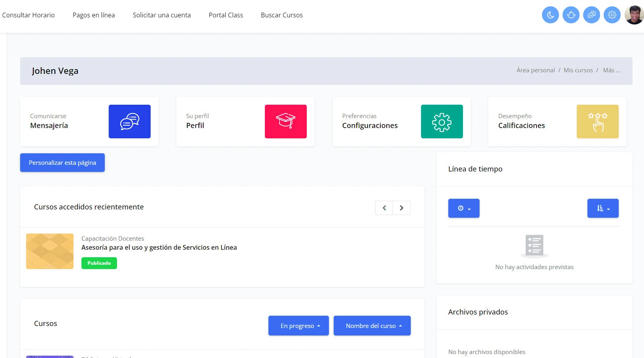The height and width of the screenshot is (358, 644).
Task: Open Calificaciones via the yellow stars icon
Action: (597, 121)
